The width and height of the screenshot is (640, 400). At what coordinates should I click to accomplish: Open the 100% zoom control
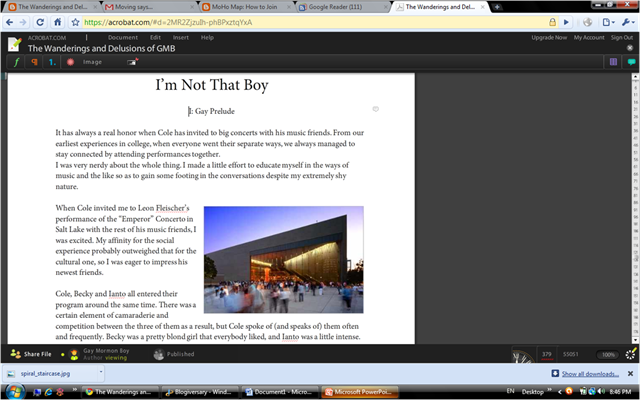pyautogui.click(x=608, y=355)
